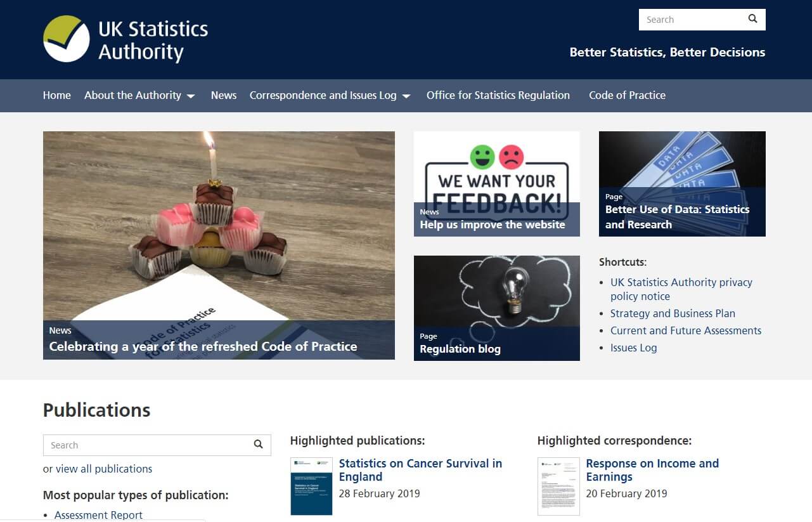Open About the Authority menu
The height and width of the screenshot is (522, 812).
pyautogui.click(x=132, y=95)
